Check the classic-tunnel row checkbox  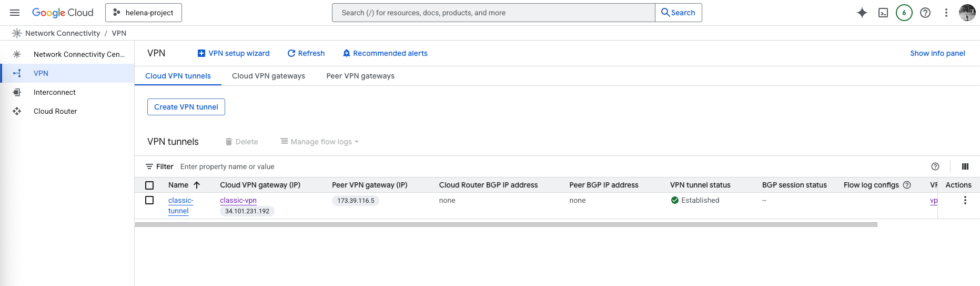pos(149,200)
